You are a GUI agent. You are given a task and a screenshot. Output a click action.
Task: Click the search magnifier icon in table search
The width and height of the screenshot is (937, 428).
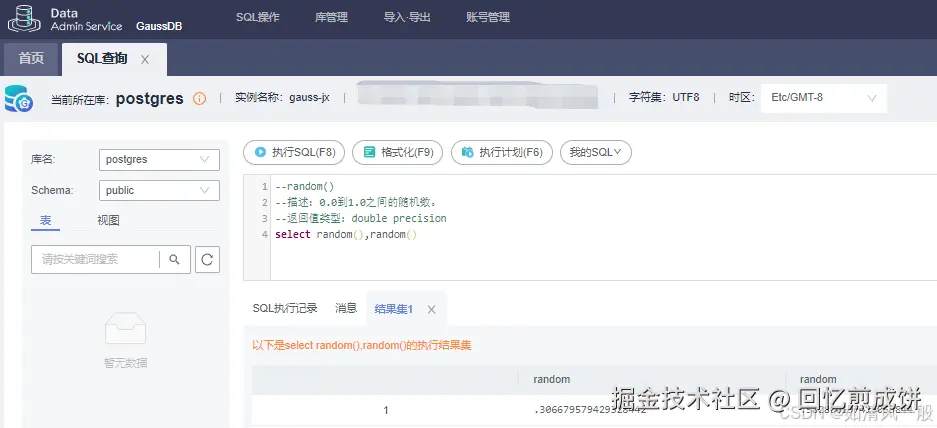click(174, 259)
